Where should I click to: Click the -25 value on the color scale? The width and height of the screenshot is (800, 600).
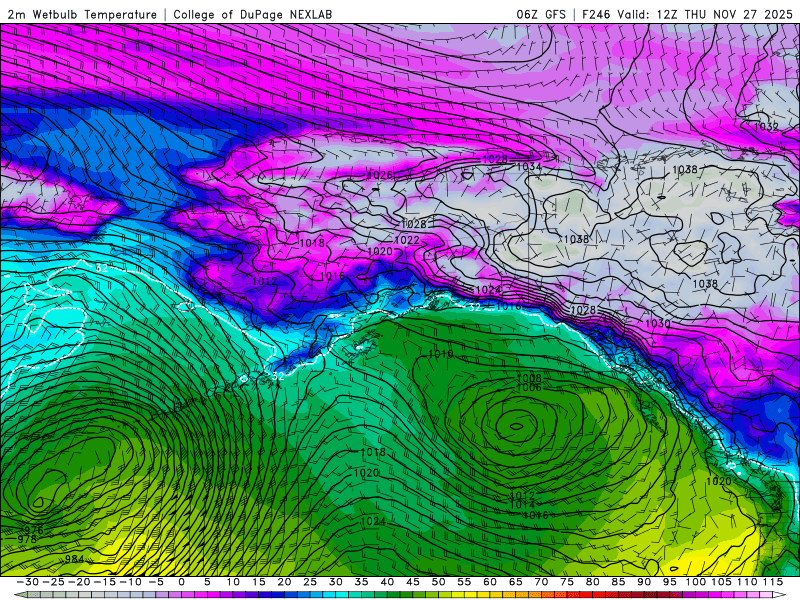click(x=54, y=582)
